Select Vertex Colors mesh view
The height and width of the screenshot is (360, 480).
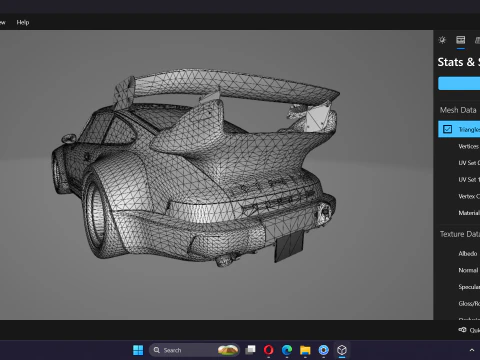(469, 196)
